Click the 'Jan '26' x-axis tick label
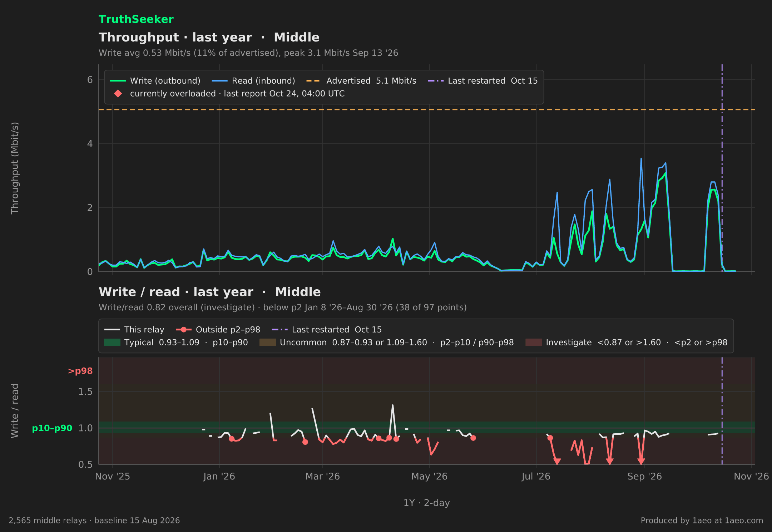 [219, 477]
